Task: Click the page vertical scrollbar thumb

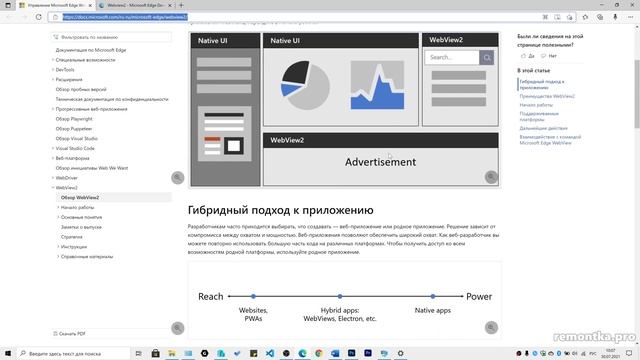Action: (x=637, y=94)
